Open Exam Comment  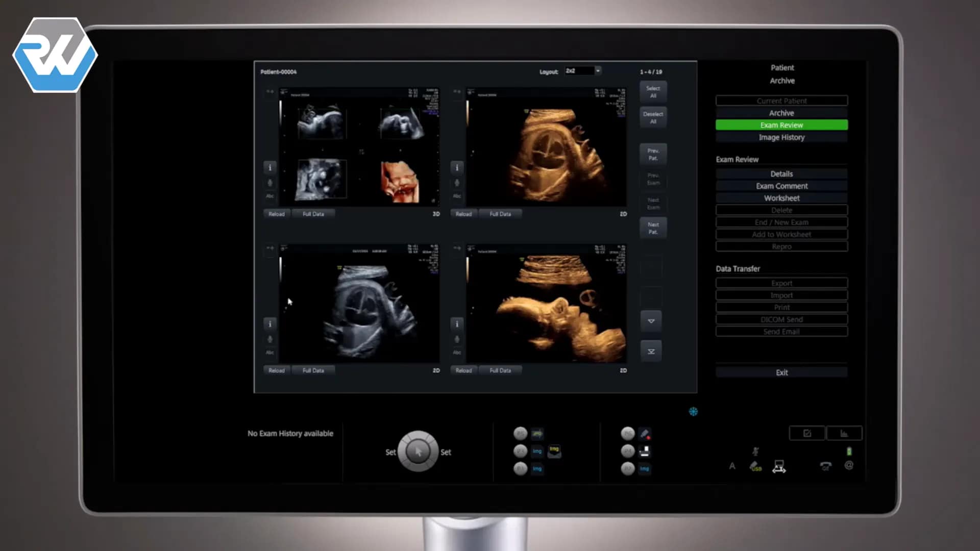[x=781, y=186]
